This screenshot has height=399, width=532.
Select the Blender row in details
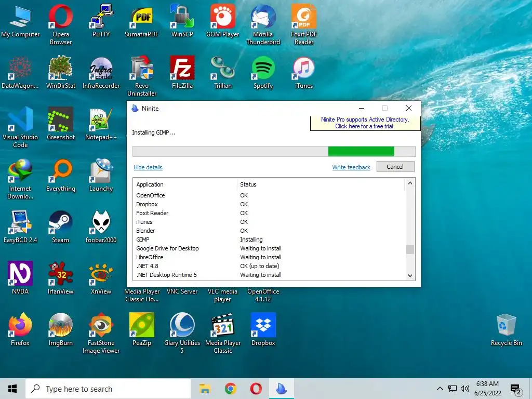coord(269,231)
